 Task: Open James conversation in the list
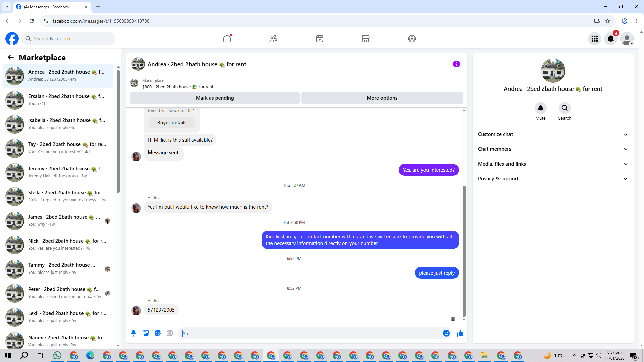point(58,221)
